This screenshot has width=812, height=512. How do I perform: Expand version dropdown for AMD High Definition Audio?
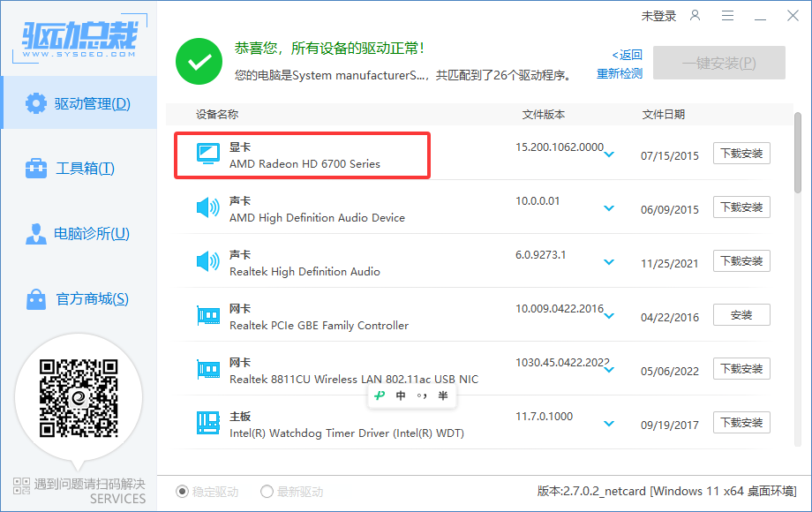point(609,208)
